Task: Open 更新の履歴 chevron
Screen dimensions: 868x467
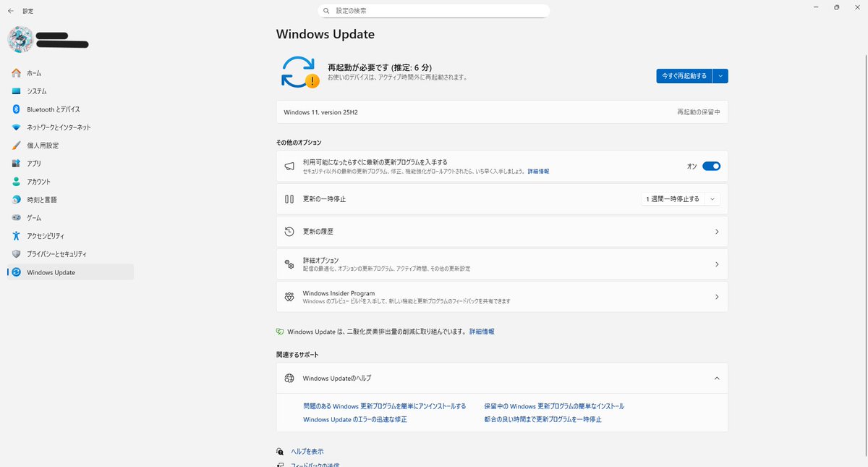Action: [x=717, y=232]
